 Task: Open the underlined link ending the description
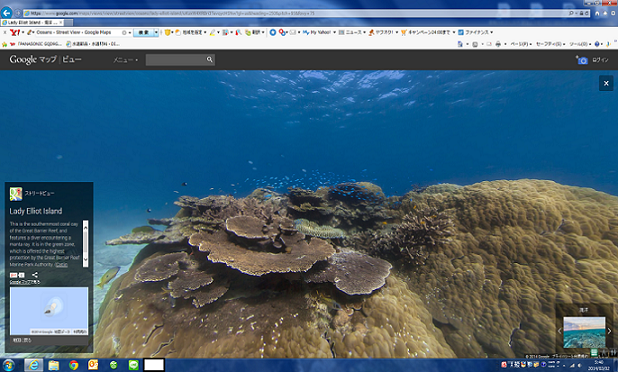(61, 265)
